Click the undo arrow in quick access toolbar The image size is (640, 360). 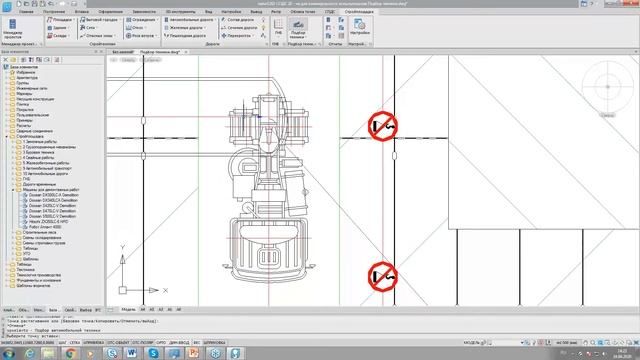coord(51,4)
